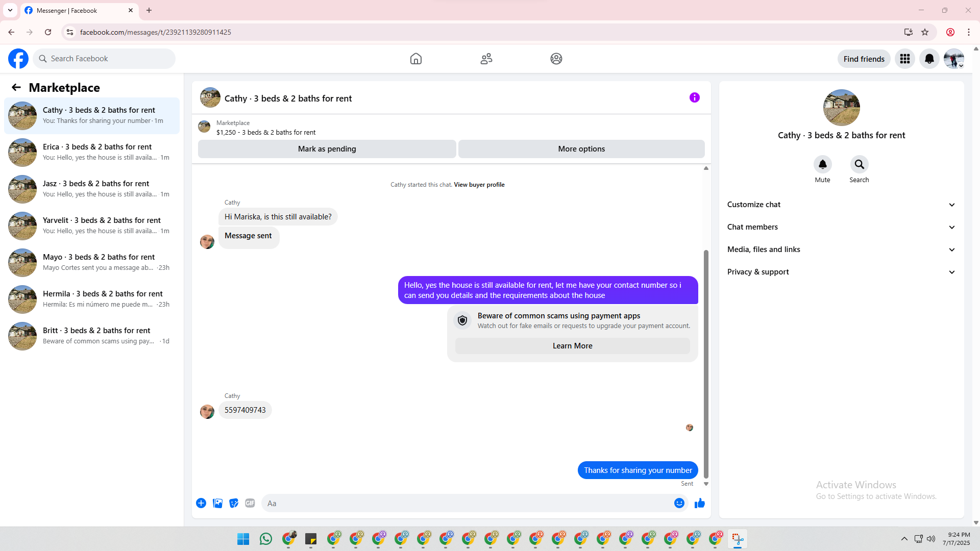Open the tab search dropdown

(10, 10)
